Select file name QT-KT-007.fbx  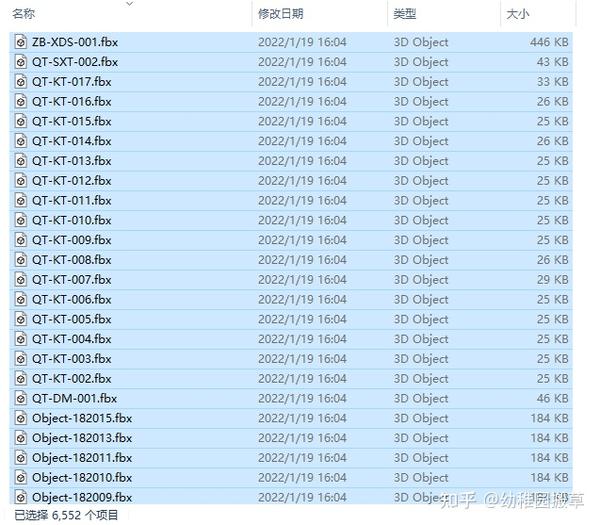[x=72, y=280]
